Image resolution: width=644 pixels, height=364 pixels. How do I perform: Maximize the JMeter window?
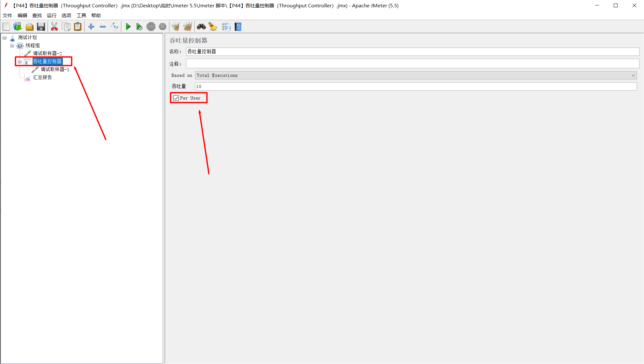click(x=616, y=6)
